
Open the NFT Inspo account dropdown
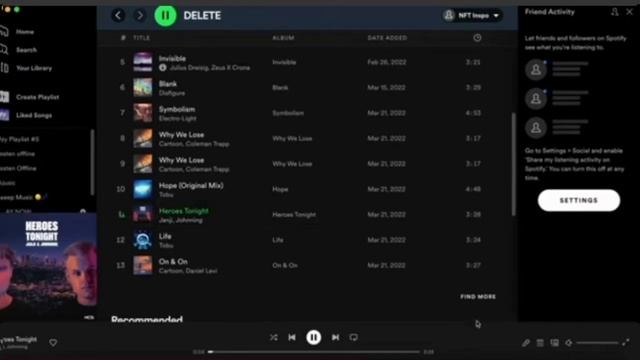tap(472, 16)
